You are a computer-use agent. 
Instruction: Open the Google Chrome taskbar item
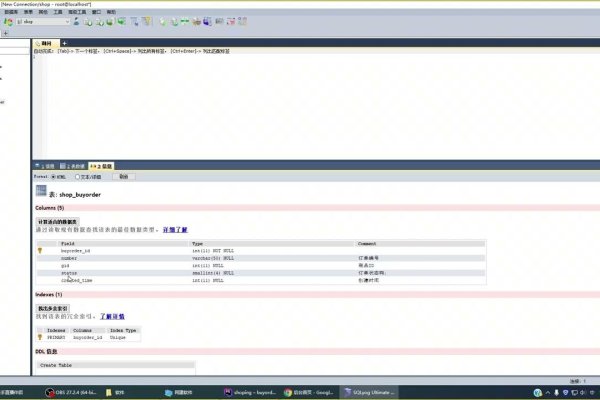point(309,392)
